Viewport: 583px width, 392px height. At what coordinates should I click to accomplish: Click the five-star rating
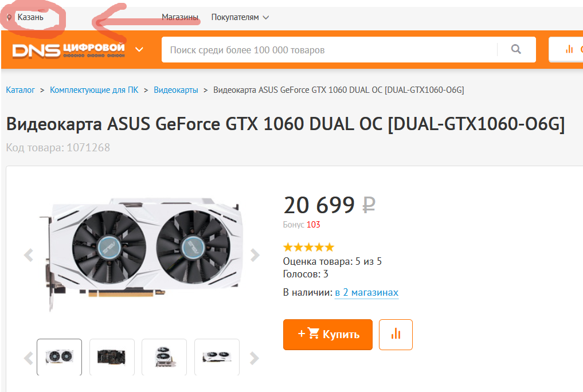pos(308,247)
